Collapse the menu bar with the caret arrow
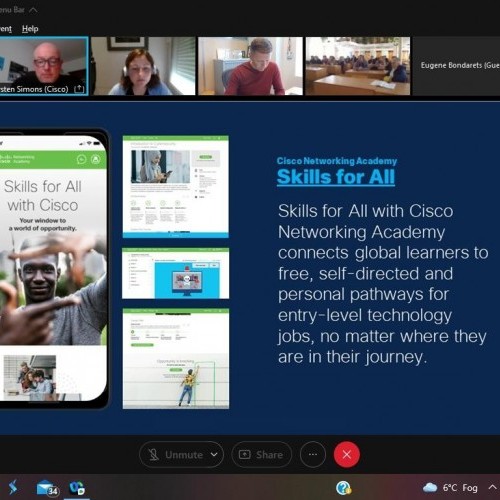 click(33, 10)
